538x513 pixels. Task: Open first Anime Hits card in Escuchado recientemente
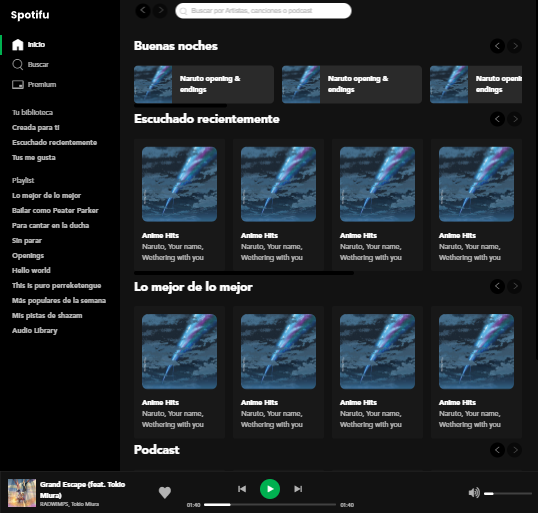pos(179,205)
